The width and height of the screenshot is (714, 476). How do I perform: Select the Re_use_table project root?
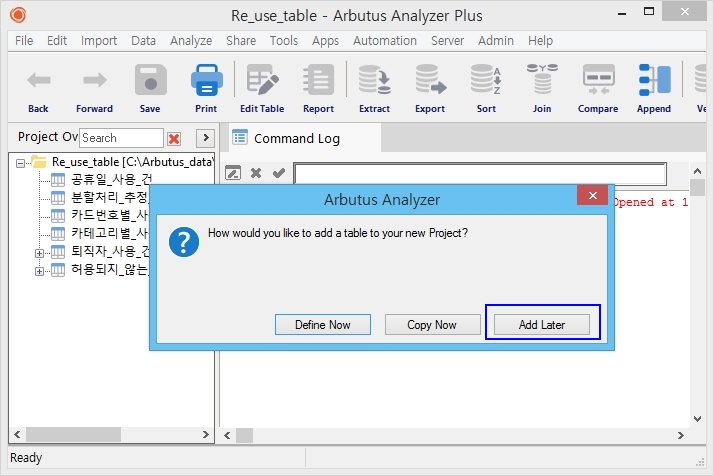coord(133,162)
